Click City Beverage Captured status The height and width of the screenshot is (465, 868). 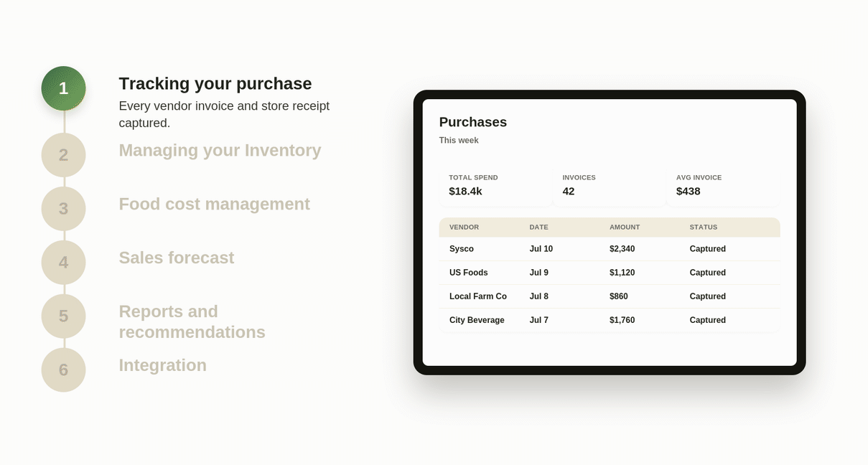[708, 320]
